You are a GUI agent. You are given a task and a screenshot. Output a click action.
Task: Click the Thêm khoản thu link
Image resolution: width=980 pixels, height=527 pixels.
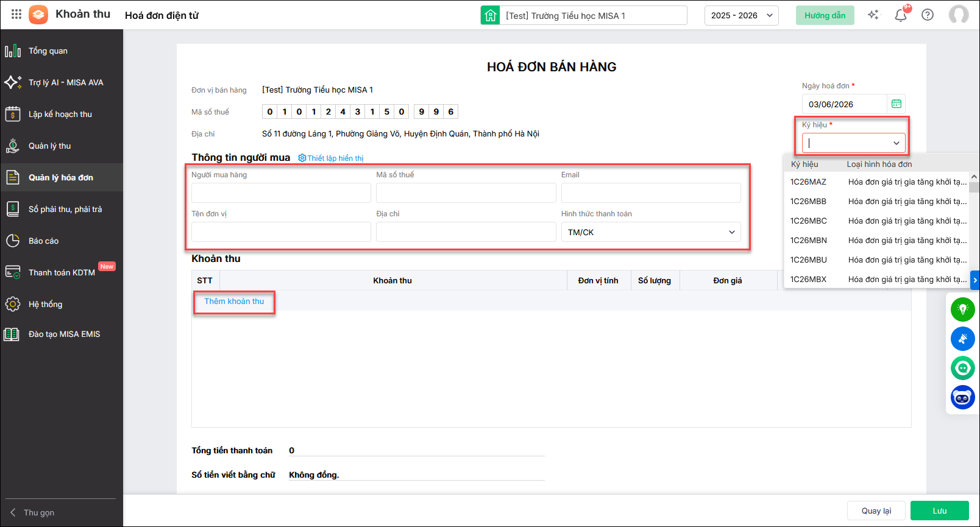coord(234,302)
